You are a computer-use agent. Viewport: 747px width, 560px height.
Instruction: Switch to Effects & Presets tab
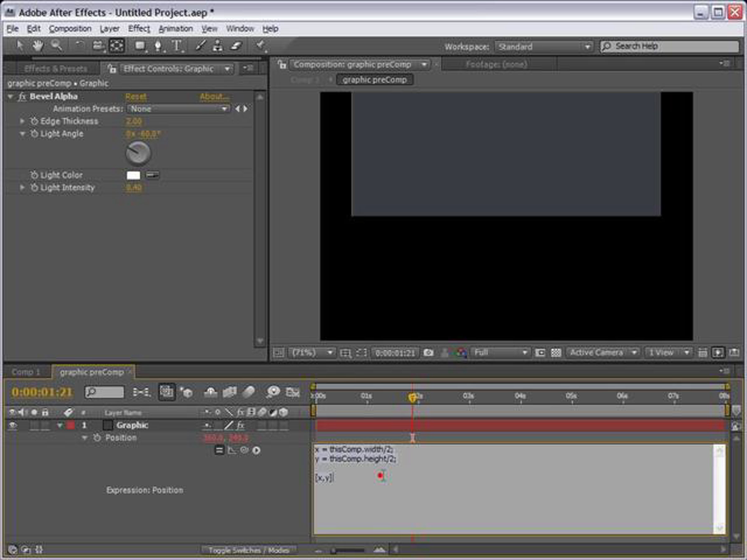click(56, 69)
